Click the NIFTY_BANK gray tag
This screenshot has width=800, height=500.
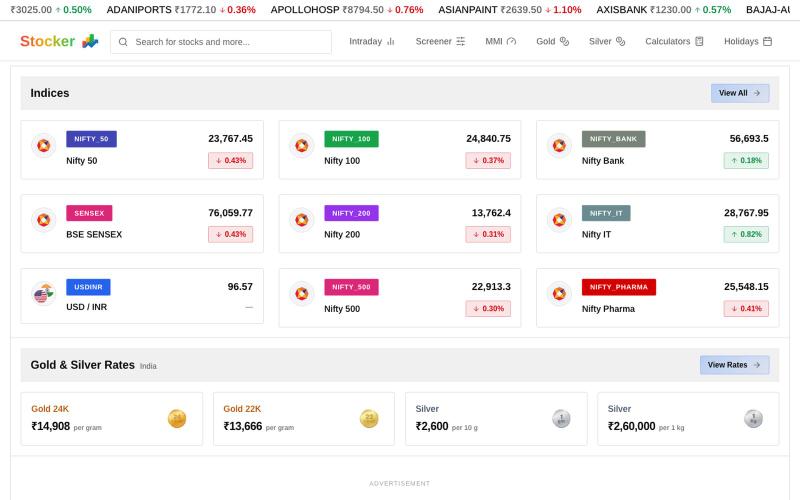pos(613,139)
